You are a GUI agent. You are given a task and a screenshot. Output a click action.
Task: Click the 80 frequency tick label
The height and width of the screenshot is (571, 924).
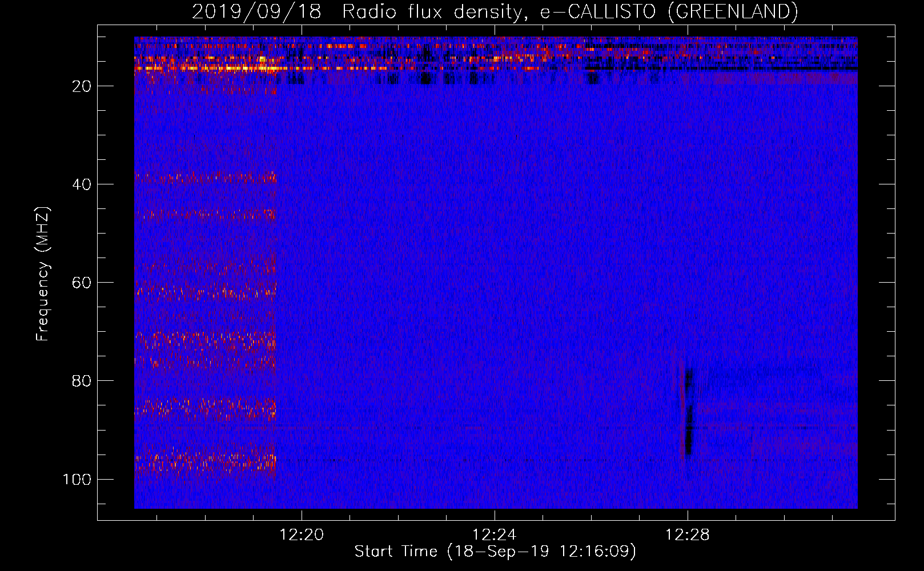(82, 381)
